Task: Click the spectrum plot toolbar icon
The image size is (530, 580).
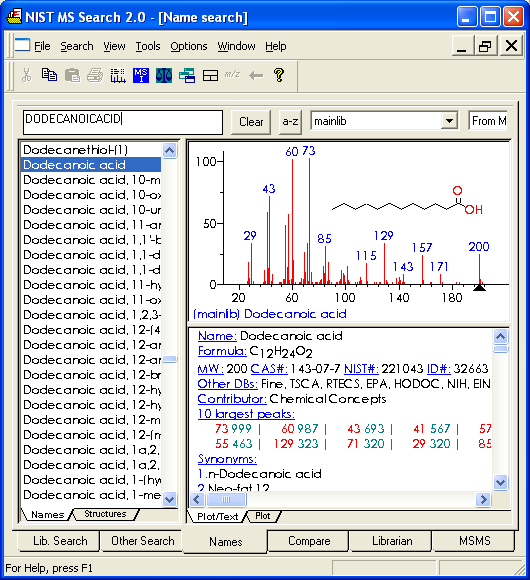Action: click(x=118, y=75)
